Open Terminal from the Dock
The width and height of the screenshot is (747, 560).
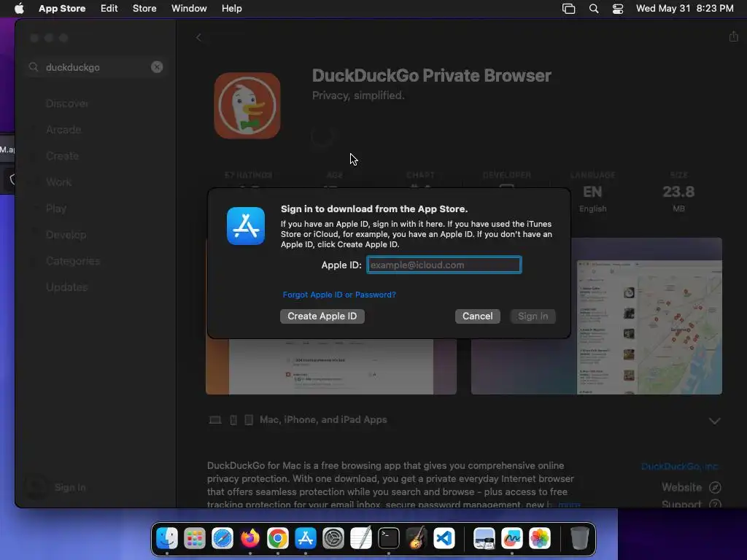point(389,539)
